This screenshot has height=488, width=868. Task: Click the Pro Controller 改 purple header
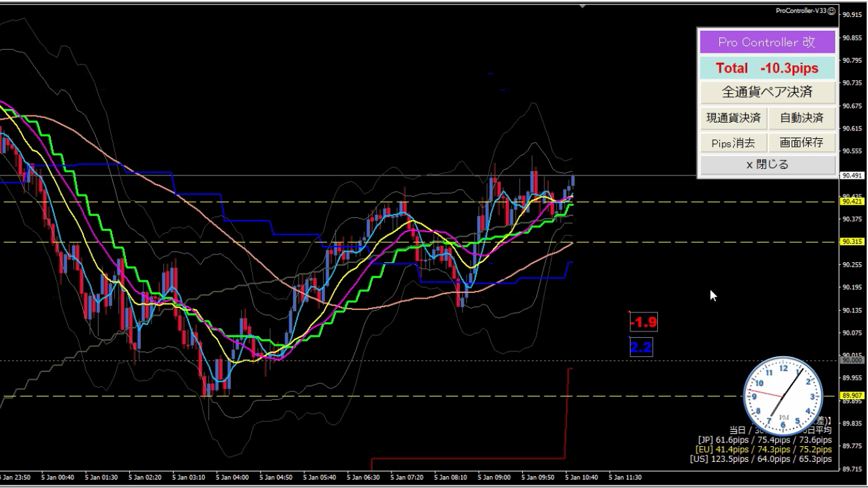[767, 42]
